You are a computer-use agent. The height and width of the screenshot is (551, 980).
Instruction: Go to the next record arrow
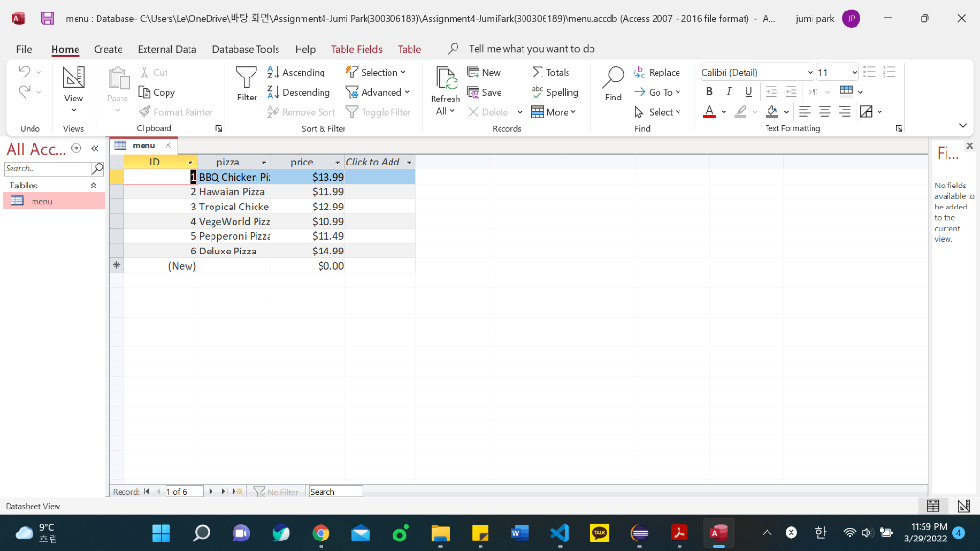[x=211, y=492]
